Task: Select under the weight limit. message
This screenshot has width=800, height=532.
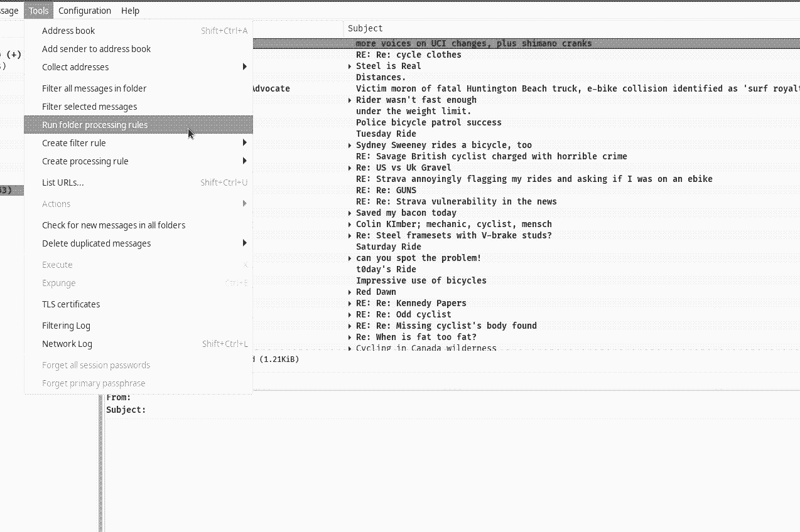Action: [414, 111]
